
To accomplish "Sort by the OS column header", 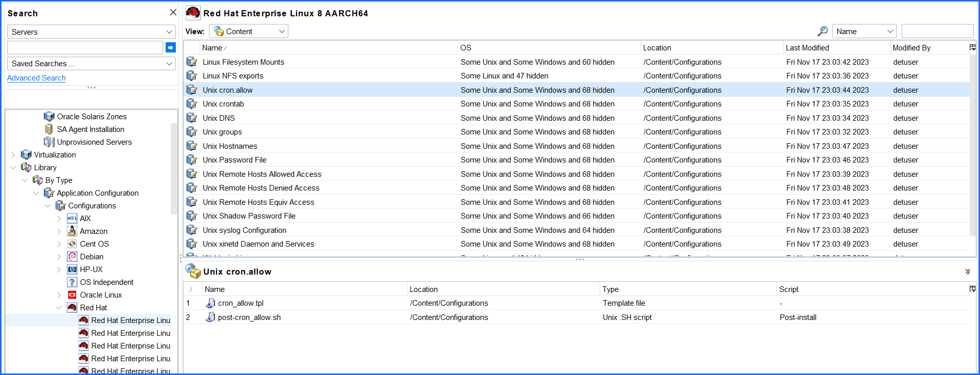I will click(x=549, y=47).
